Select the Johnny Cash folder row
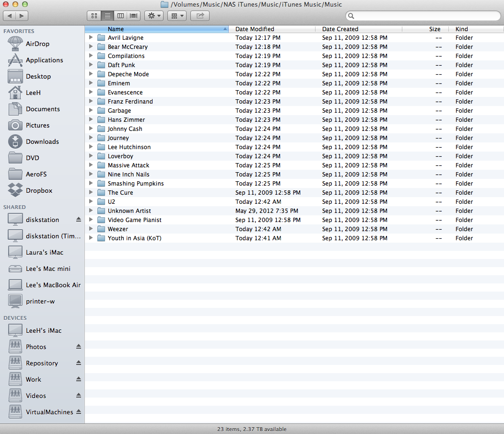The width and height of the screenshot is (504, 434). 294,129
